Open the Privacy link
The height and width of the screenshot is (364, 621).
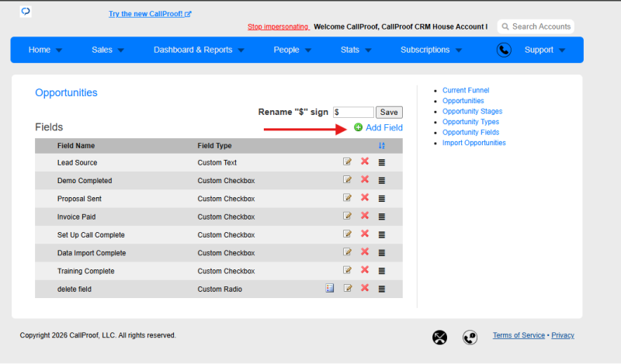coord(562,335)
